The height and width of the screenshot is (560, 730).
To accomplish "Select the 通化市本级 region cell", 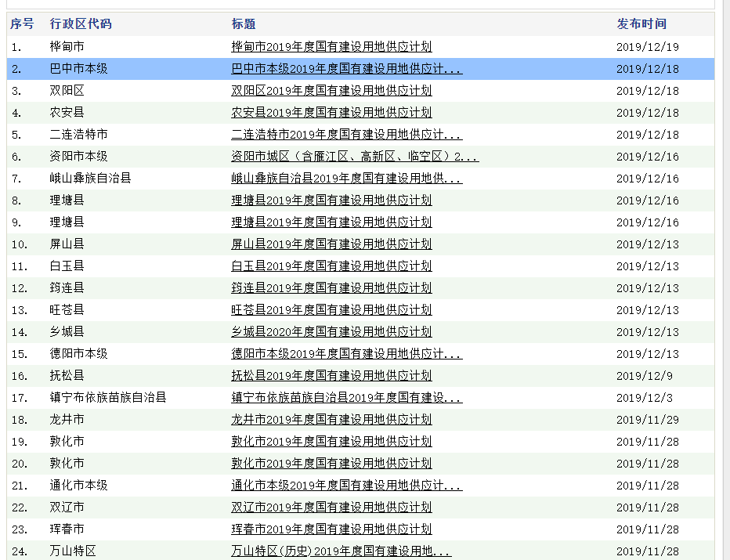I will click(x=78, y=486).
